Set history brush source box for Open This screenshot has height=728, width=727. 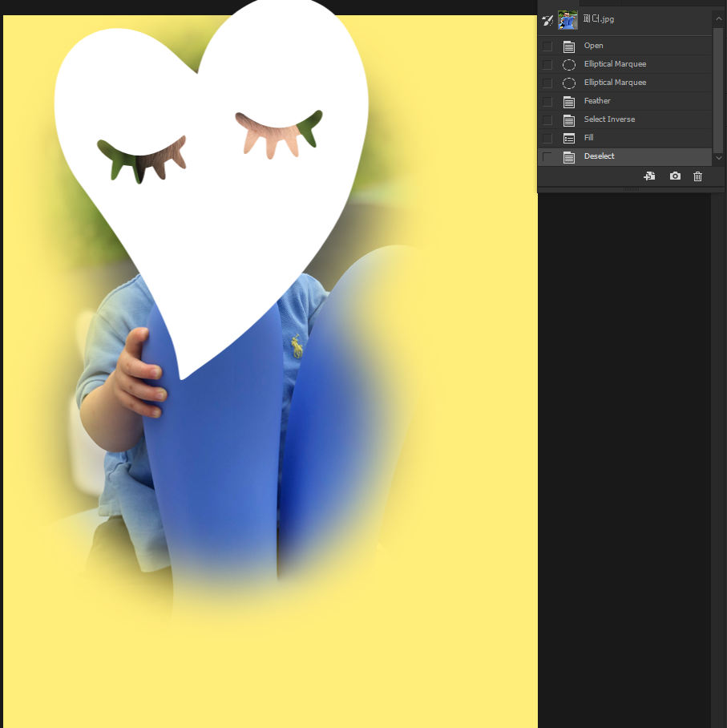pyautogui.click(x=547, y=46)
